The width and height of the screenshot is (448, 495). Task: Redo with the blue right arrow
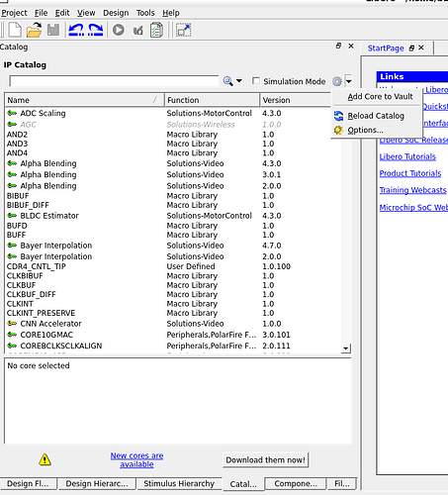pyautogui.click(x=96, y=31)
